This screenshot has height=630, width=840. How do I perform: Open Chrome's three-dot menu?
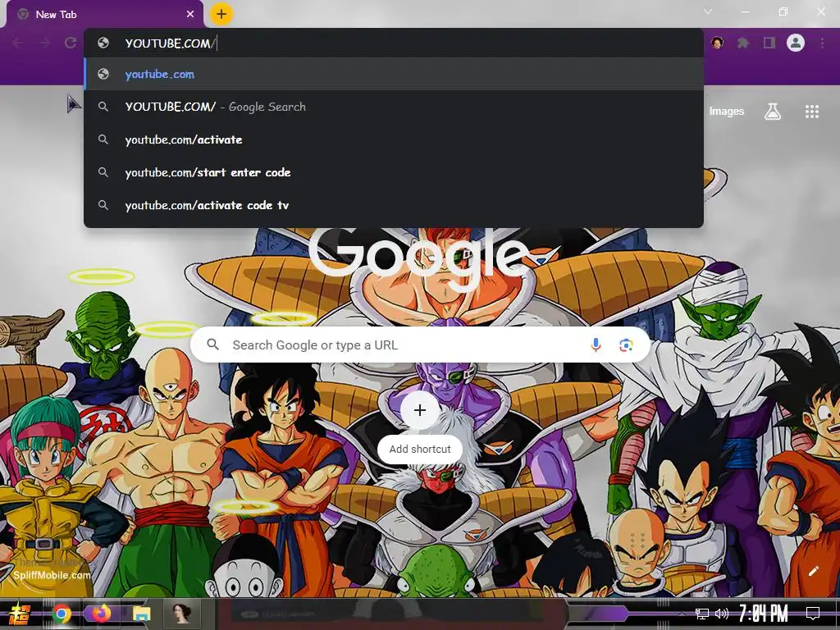point(822,43)
